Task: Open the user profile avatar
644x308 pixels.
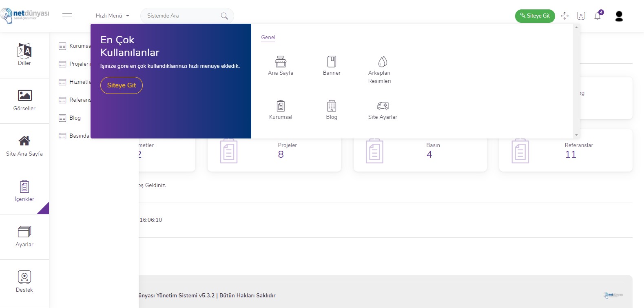Action: point(619,16)
